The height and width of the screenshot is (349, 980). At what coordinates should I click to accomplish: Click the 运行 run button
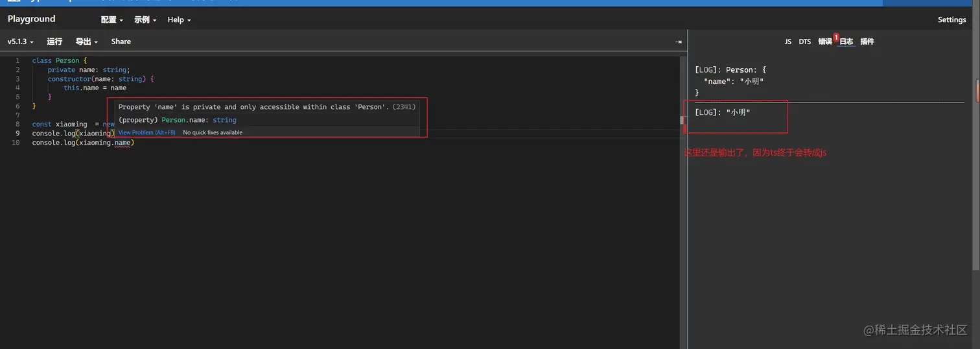[x=54, y=42]
